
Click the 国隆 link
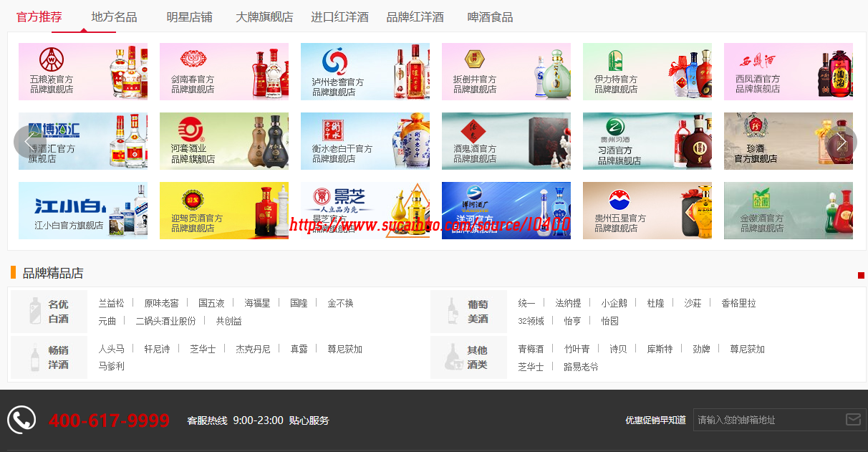299,303
